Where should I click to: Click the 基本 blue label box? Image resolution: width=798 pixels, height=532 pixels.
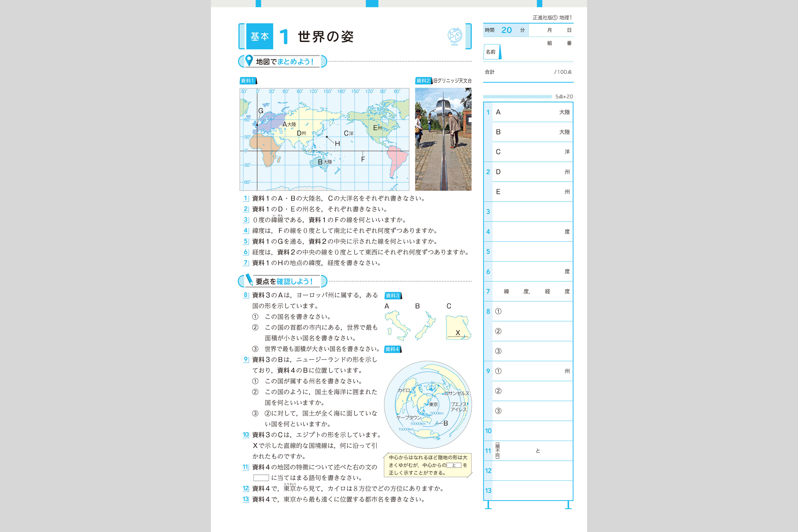point(260,36)
